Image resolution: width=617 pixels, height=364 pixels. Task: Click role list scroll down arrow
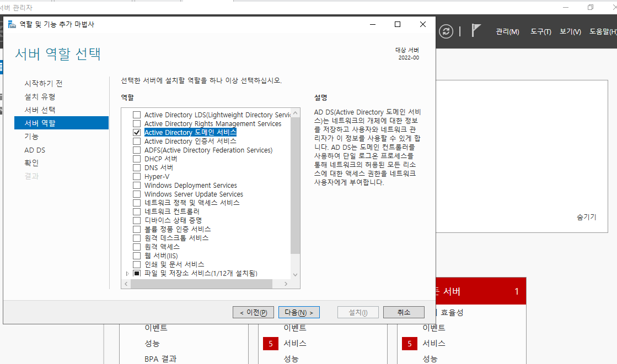click(296, 275)
